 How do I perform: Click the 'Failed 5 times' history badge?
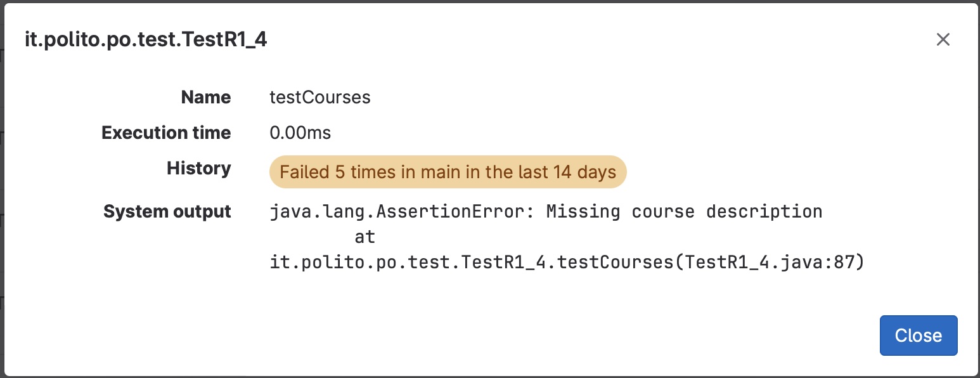coord(448,172)
